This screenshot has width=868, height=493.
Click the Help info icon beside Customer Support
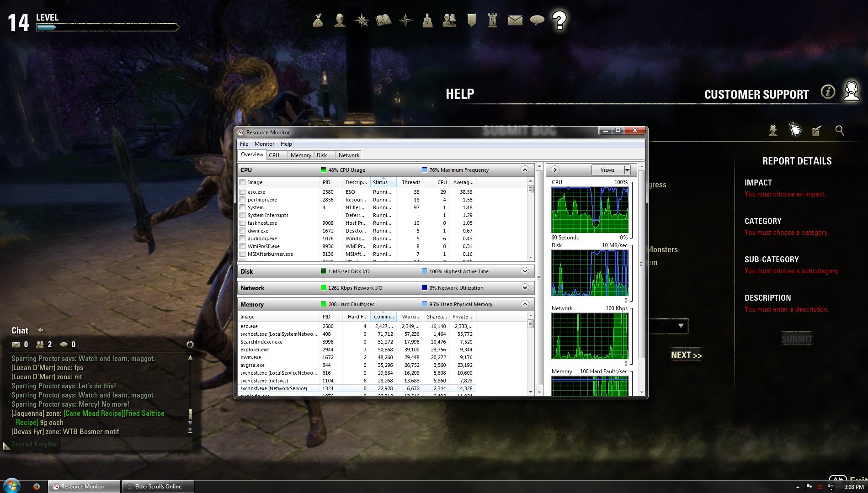click(828, 92)
